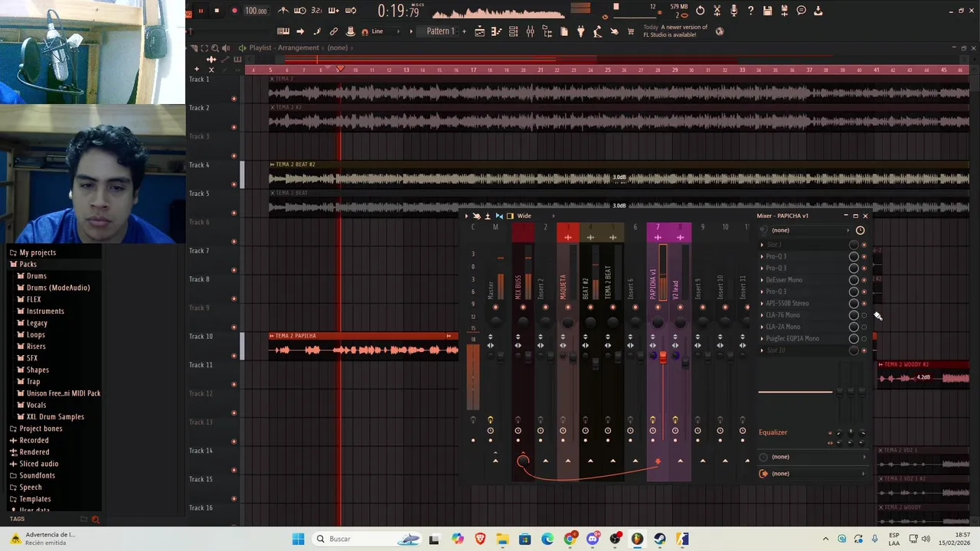980x551 pixels.
Task: Click the link (chain) icon in toolbar
Action: (x=334, y=31)
